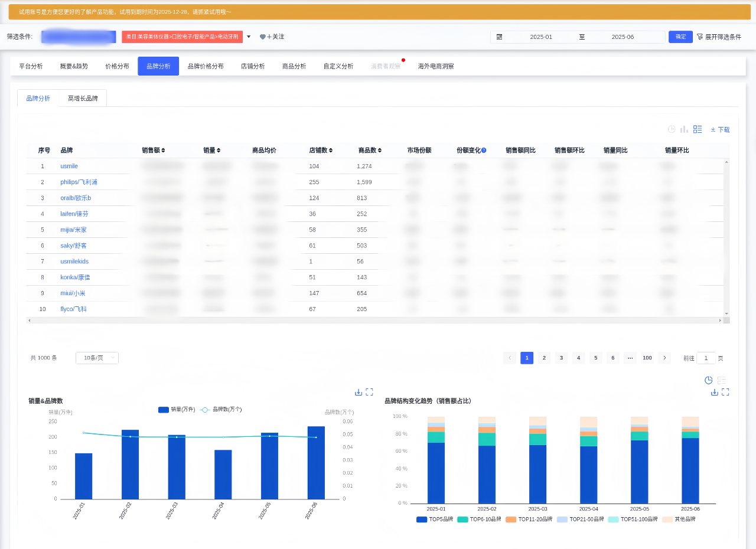
Task: Open the 自定义分析 tab
Action: coord(338,66)
